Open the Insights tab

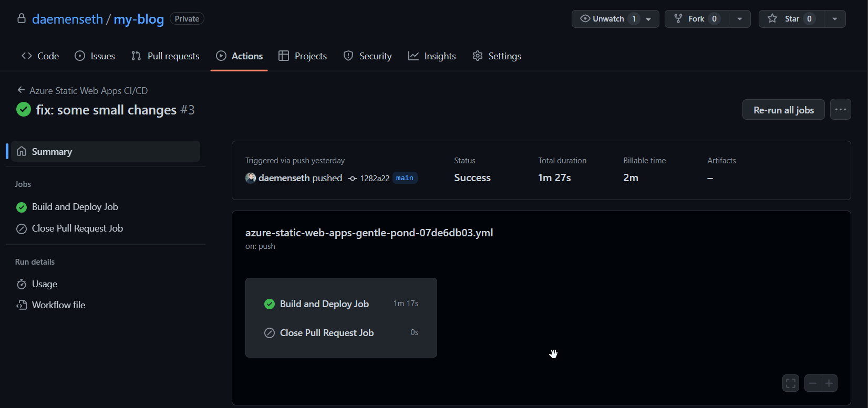coord(432,56)
